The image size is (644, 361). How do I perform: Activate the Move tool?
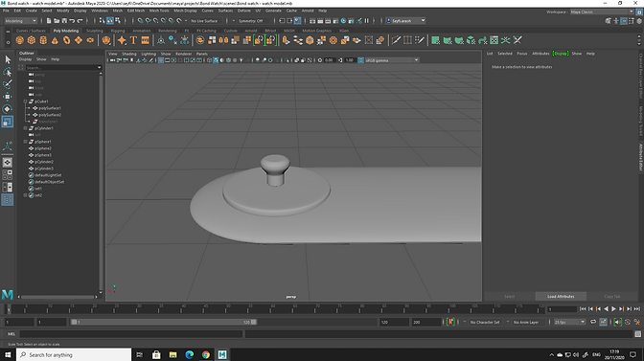8,97
